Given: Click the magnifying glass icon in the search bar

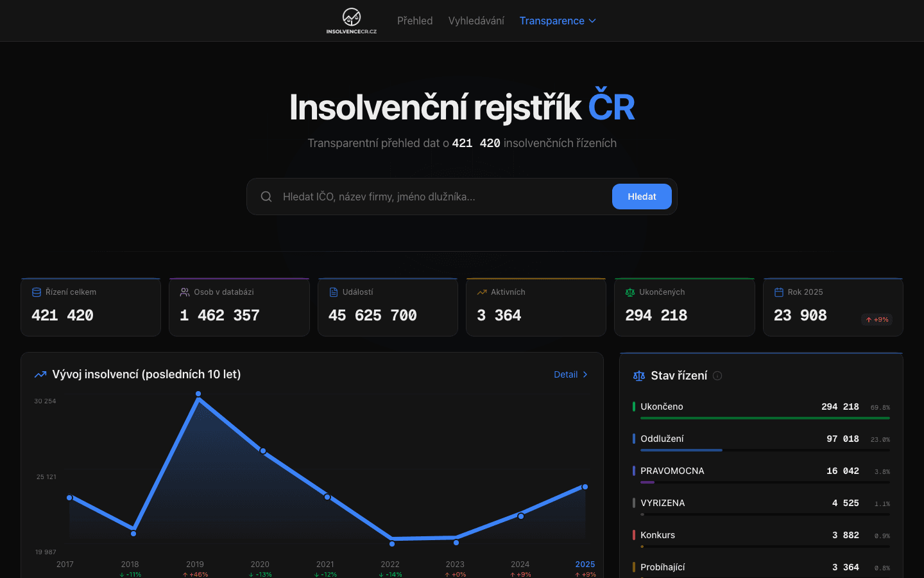Looking at the screenshot, I should tap(266, 197).
